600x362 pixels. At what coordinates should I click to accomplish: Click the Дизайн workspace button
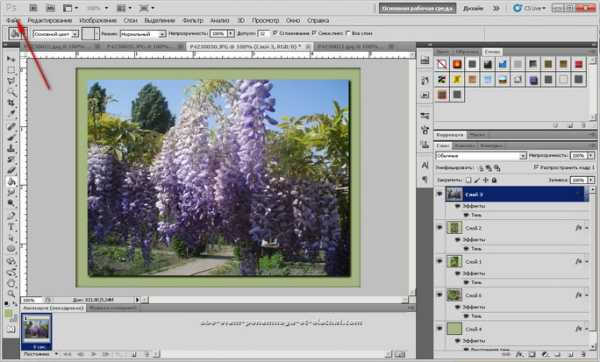[x=473, y=8]
